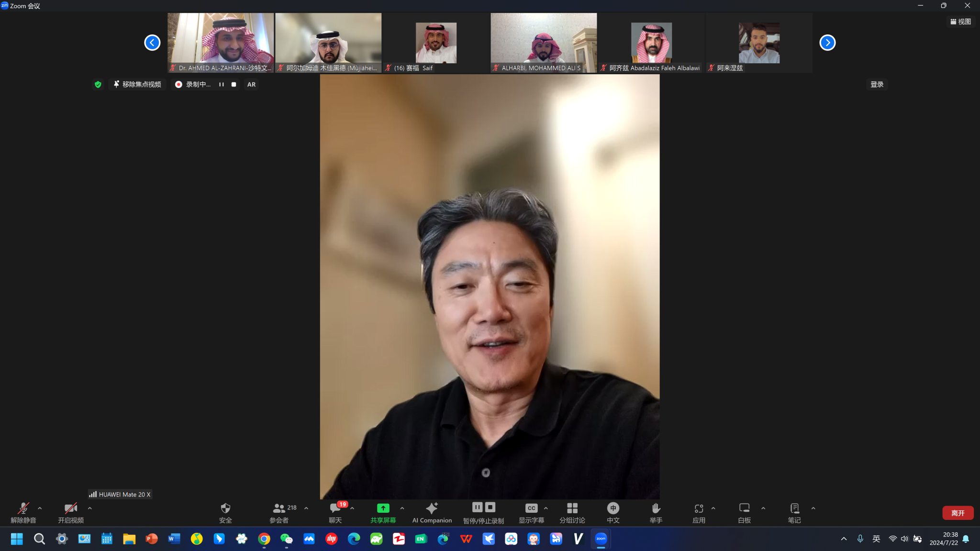The image size is (980, 551).
Task: Open the 中文 language interpretation menu
Action: click(x=613, y=512)
